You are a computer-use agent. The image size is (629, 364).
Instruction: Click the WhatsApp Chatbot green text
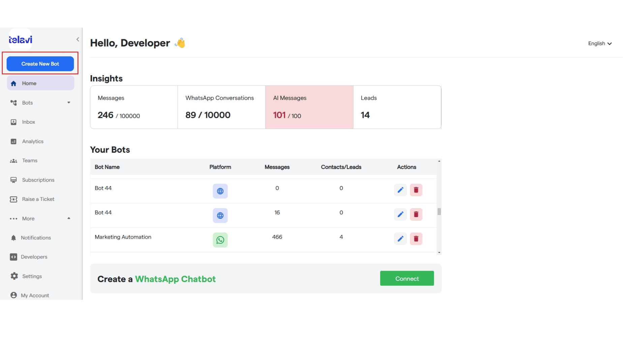coord(175,279)
